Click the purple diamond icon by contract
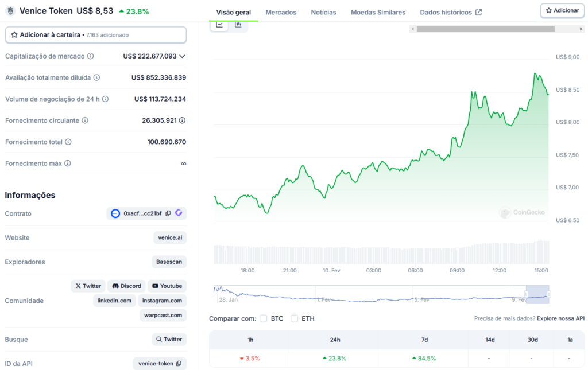 (179, 213)
